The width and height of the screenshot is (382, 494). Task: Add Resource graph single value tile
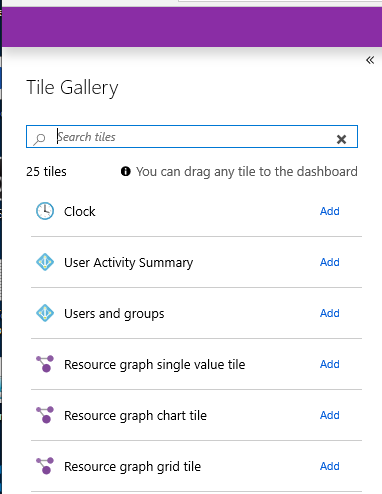330,364
